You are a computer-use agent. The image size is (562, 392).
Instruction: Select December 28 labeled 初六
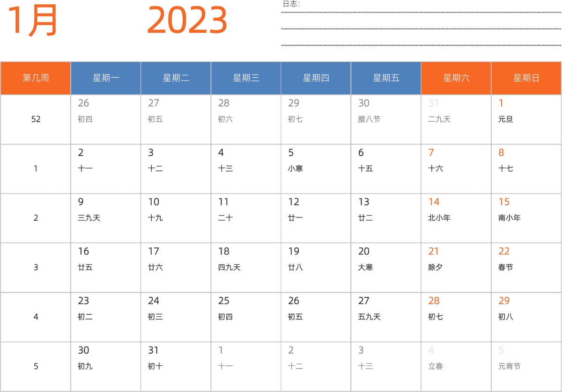[246, 120]
